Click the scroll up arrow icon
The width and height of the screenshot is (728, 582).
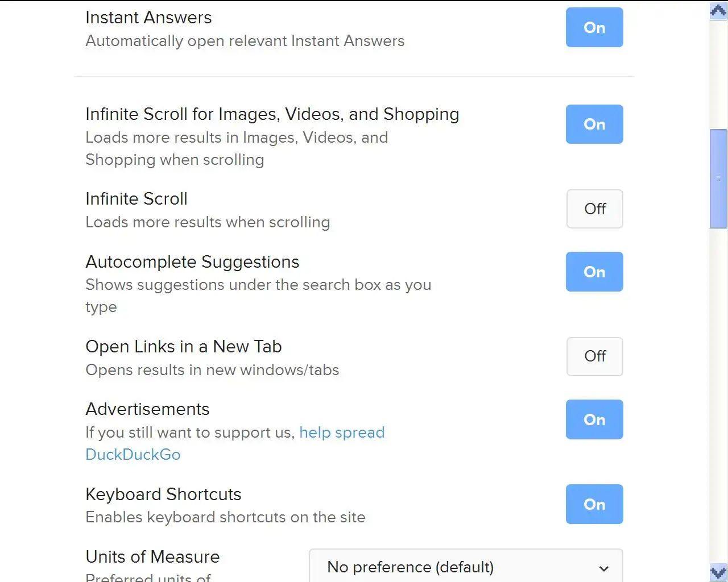click(x=718, y=11)
